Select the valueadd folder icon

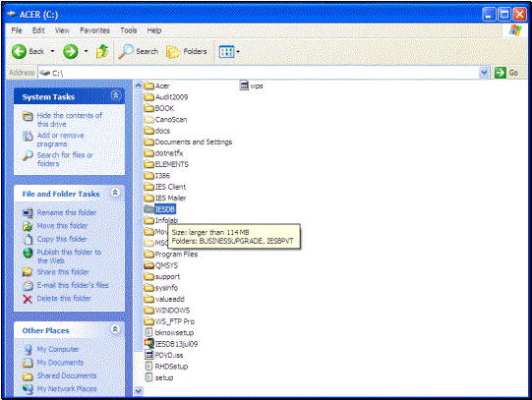point(148,299)
